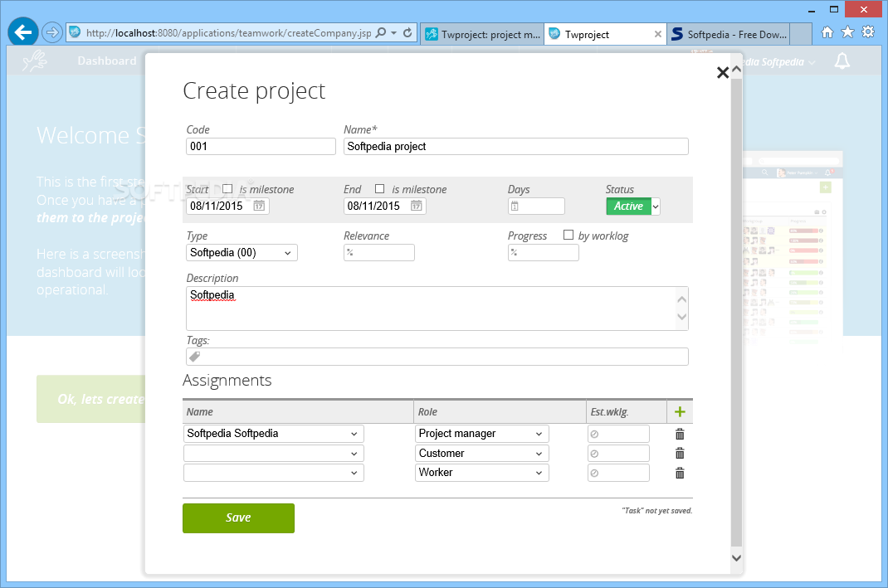Click the "Task" not yet saved text
Viewport: 888px width, 588px height.
tap(657, 511)
